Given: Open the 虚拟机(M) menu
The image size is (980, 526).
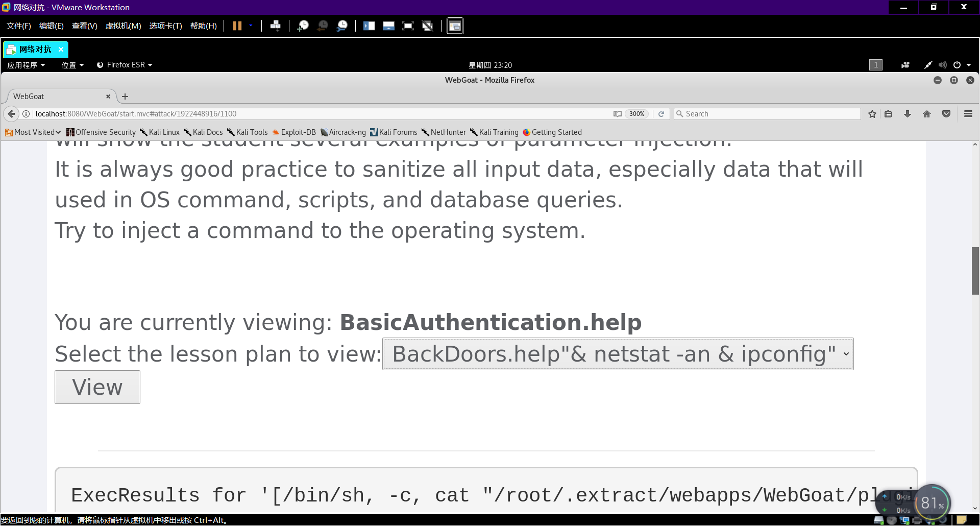Looking at the screenshot, I should click(x=123, y=26).
